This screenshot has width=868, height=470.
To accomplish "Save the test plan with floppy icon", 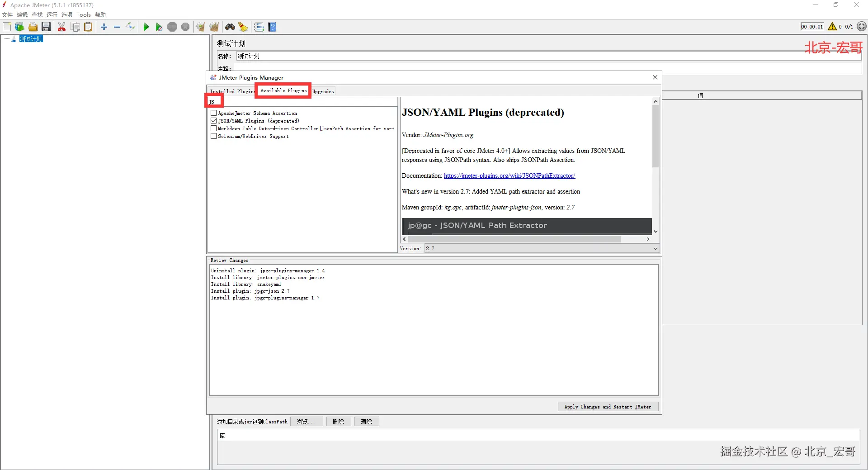I will 46,27.
